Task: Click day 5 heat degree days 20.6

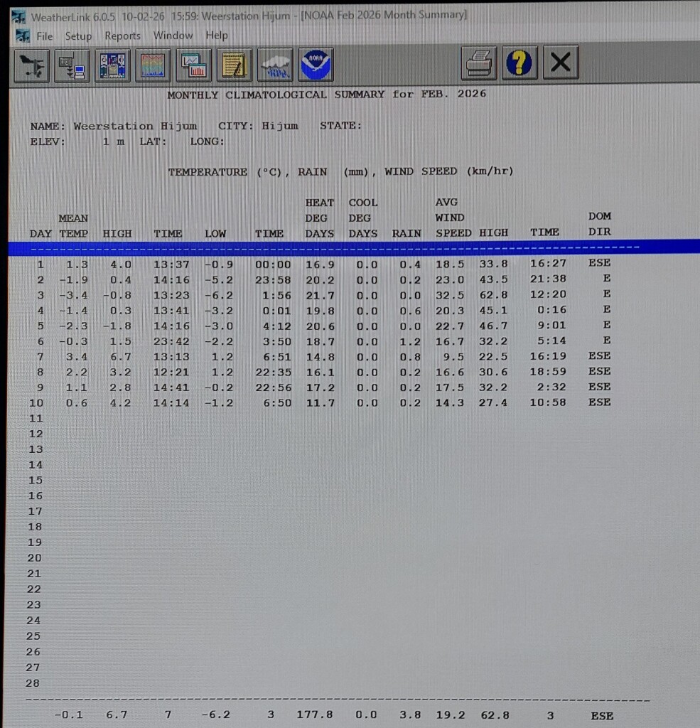Action: pos(321,326)
